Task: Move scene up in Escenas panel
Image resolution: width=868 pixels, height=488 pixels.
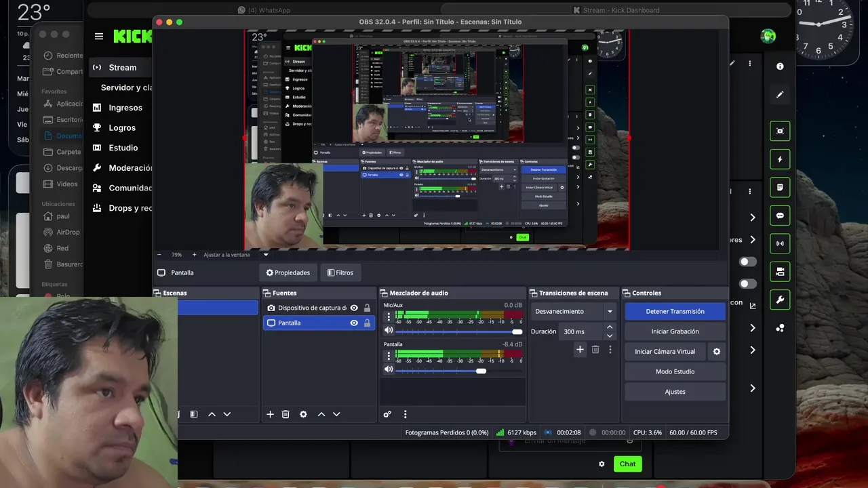Action: pos(212,414)
